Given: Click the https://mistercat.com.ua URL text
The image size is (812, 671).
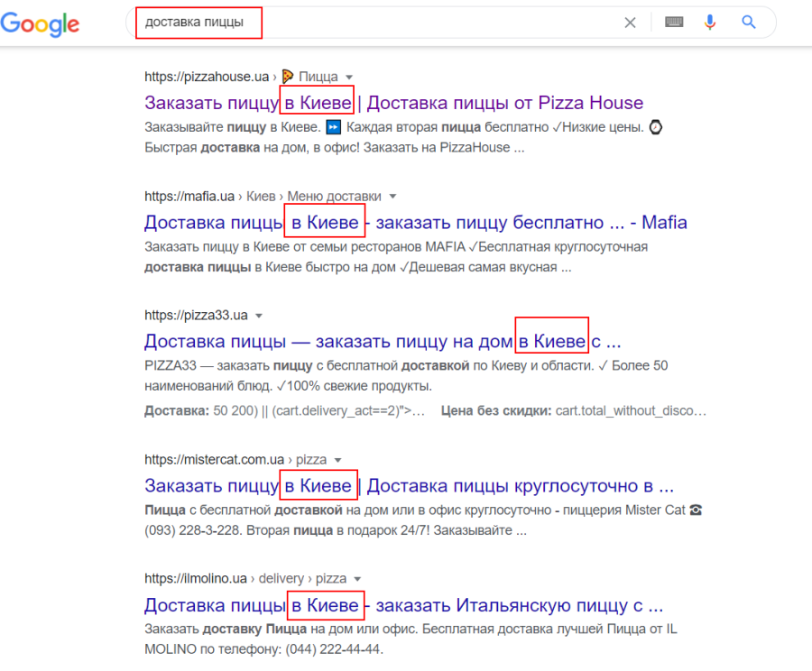Looking at the screenshot, I should [x=215, y=459].
